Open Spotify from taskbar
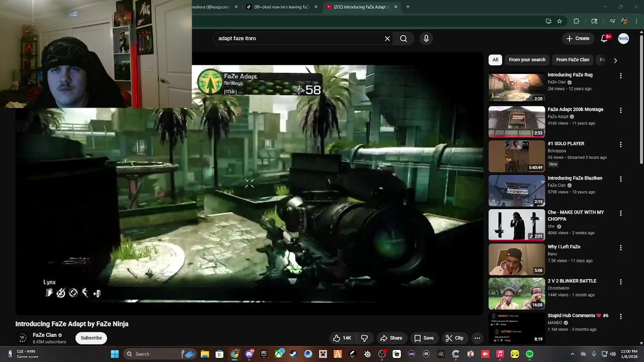Screen dimensions: 644x362 [x=530, y=354]
